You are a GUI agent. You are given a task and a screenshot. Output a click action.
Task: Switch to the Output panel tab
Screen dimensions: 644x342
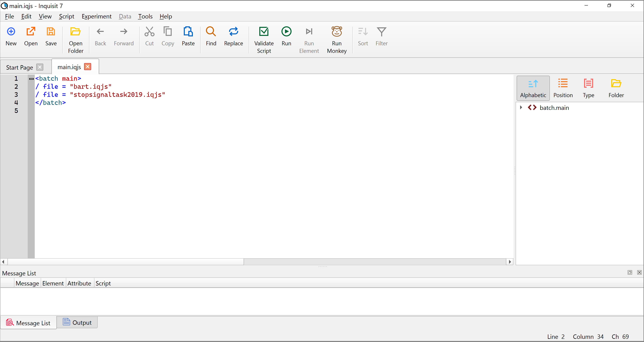pyautogui.click(x=78, y=322)
